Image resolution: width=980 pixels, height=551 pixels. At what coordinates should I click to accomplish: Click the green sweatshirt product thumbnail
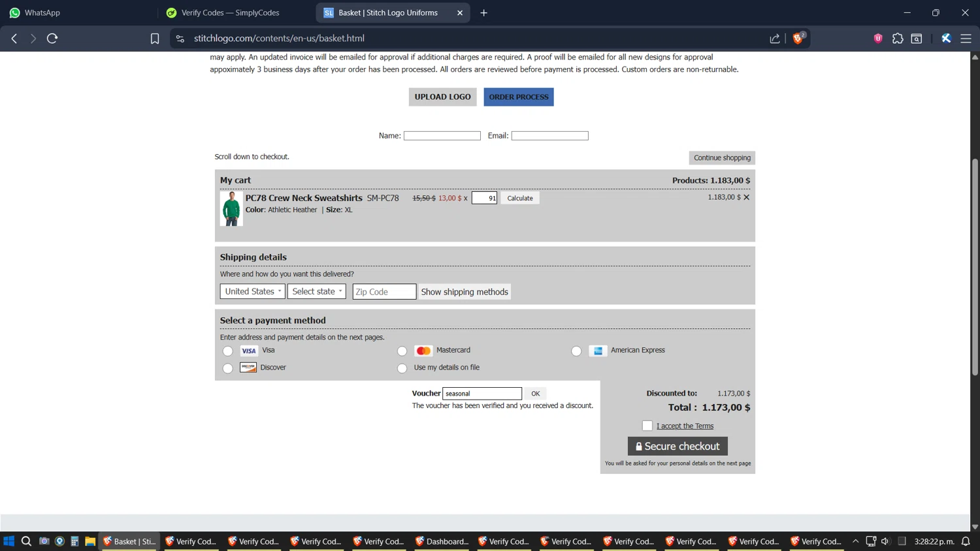pyautogui.click(x=231, y=208)
